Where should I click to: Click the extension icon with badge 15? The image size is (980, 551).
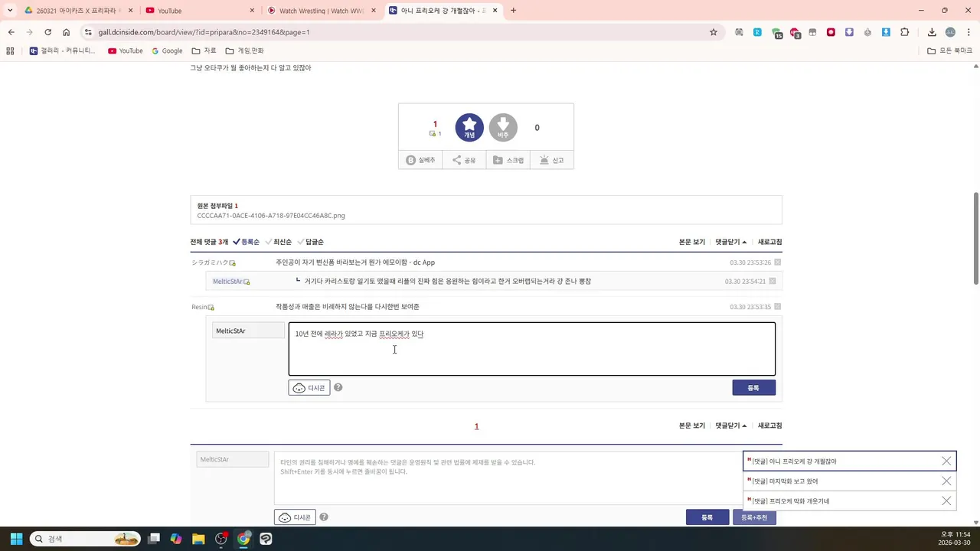click(776, 33)
